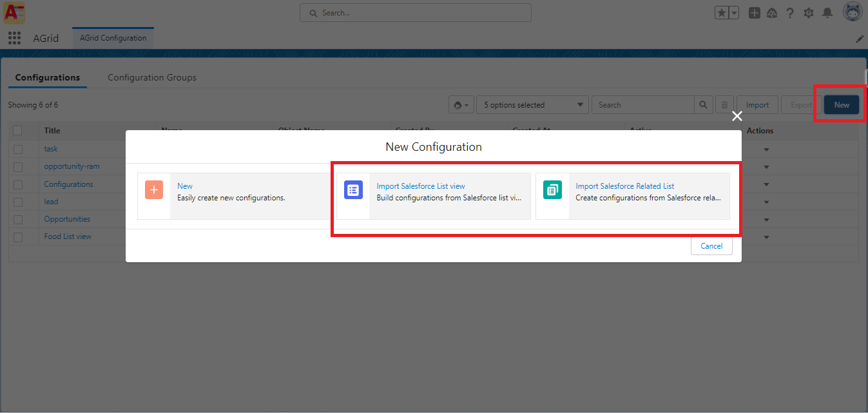This screenshot has width=868, height=413.
Task: Toggle the select-all header checkbox
Action: (17, 131)
